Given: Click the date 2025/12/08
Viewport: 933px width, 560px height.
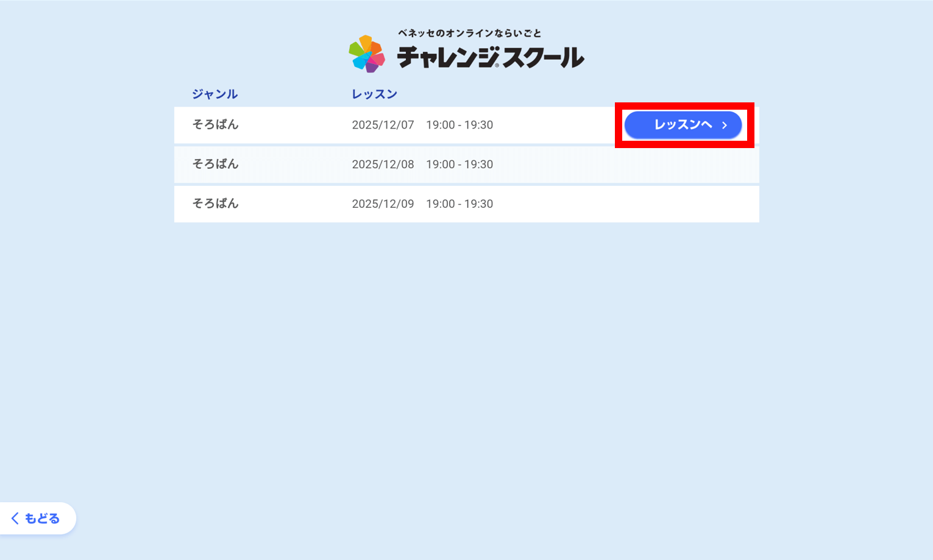Looking at the screenshot, I should pyautogui.click(x=383, y=164).
